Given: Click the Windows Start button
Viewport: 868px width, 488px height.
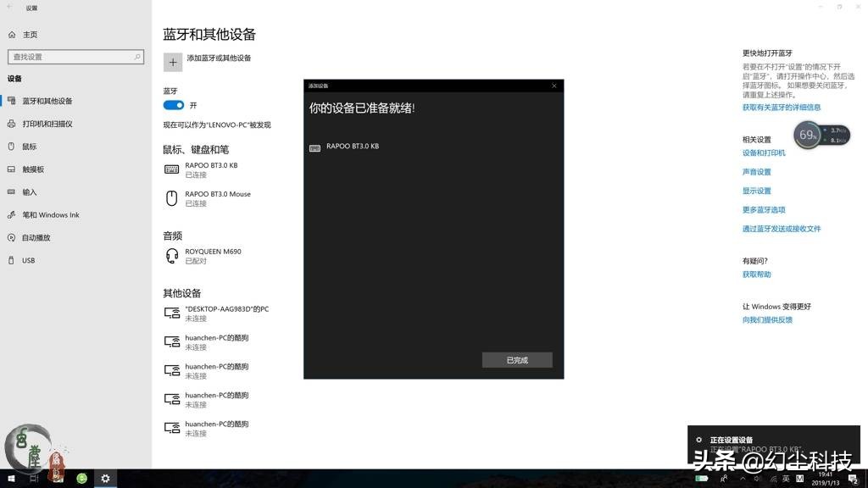Looking at the screenshot, I should pyautogui.click(x=11, y=478).
